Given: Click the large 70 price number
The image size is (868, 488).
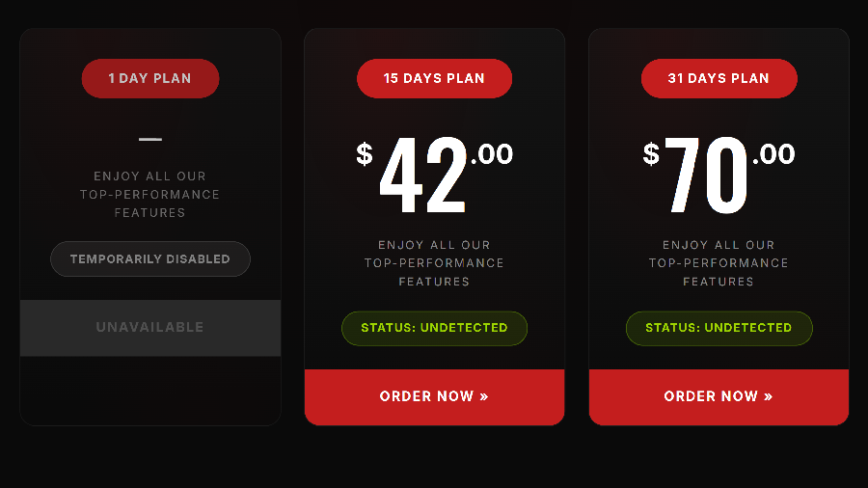Looking at the screenshot, I should point(706,176).
